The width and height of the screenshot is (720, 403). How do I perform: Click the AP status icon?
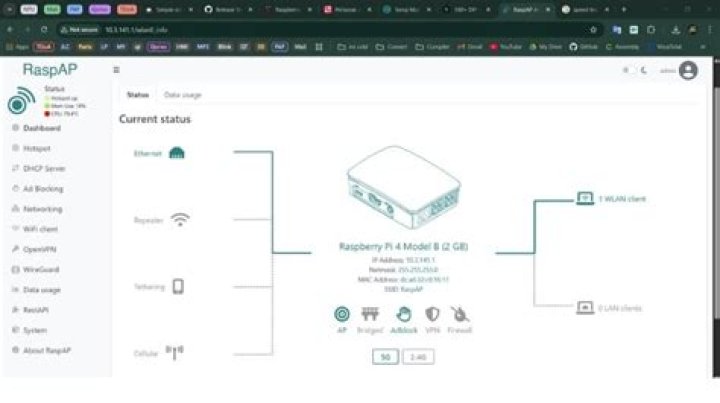coord(342,314)
